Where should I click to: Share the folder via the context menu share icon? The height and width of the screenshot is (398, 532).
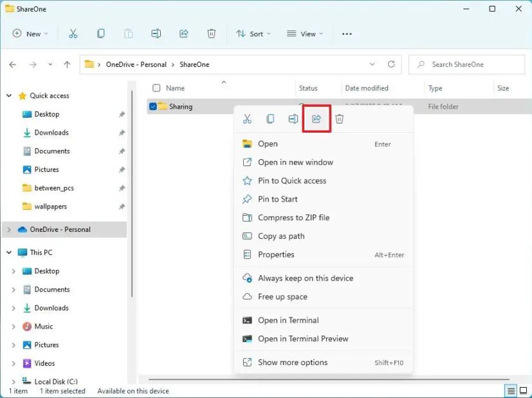point(316,119)
